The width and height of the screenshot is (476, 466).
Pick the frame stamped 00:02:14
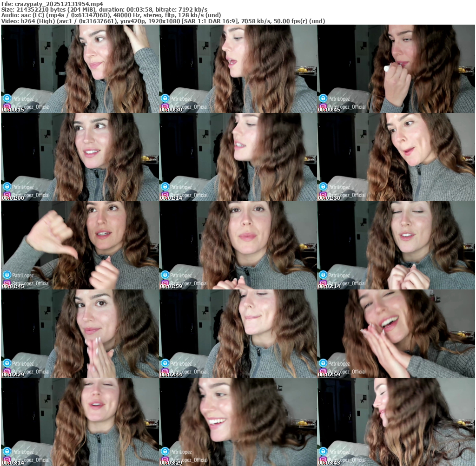396,245
